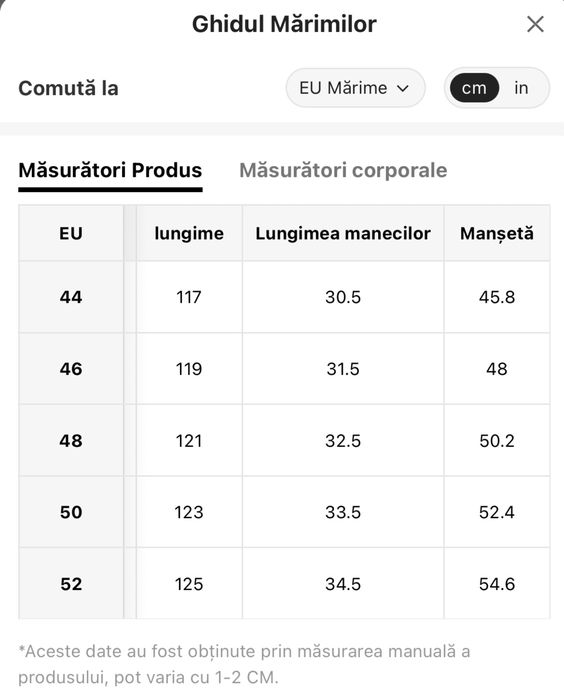This screenshot has width=564, height=700.
Task: Switch units to in
Action: [x=521, y=88]
